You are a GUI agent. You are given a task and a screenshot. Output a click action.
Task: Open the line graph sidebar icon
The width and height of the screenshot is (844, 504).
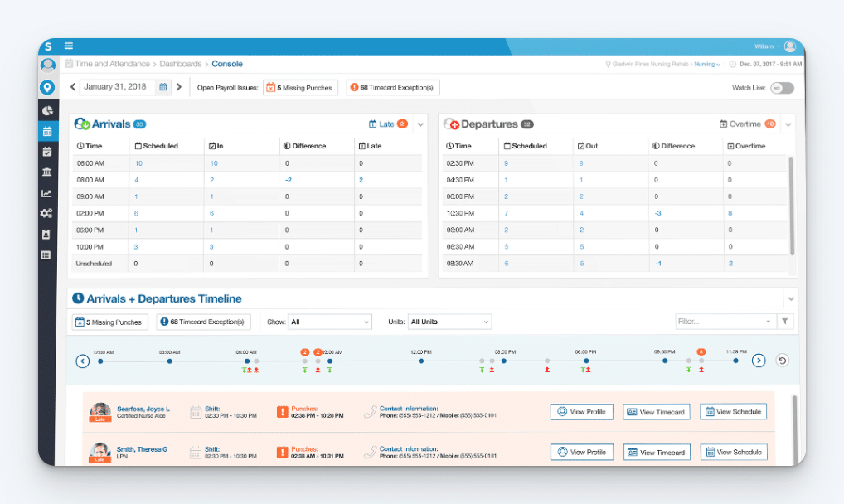(47, 193)
